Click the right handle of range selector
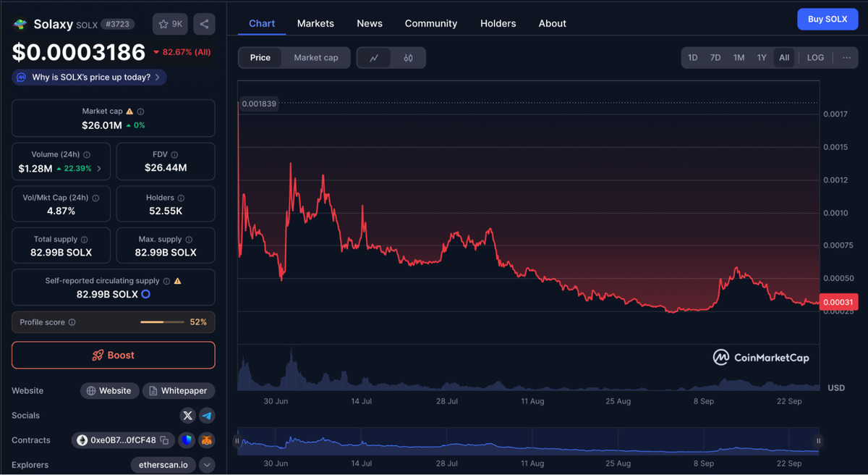Image resolution: width=868 pixels, height=475 pixels. point(819,441)
